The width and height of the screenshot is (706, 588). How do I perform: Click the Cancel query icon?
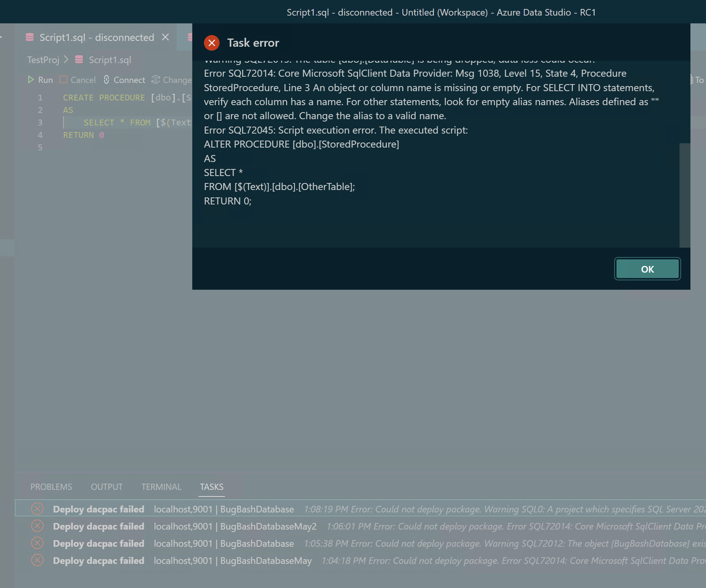[x=64, y=80]
